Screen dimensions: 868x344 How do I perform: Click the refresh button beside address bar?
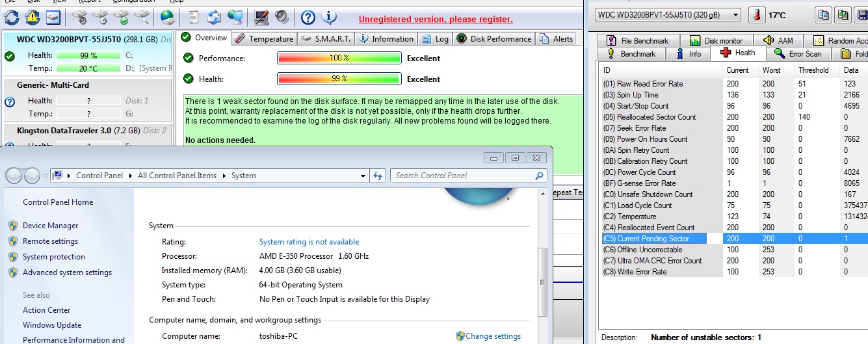point(378,176)
